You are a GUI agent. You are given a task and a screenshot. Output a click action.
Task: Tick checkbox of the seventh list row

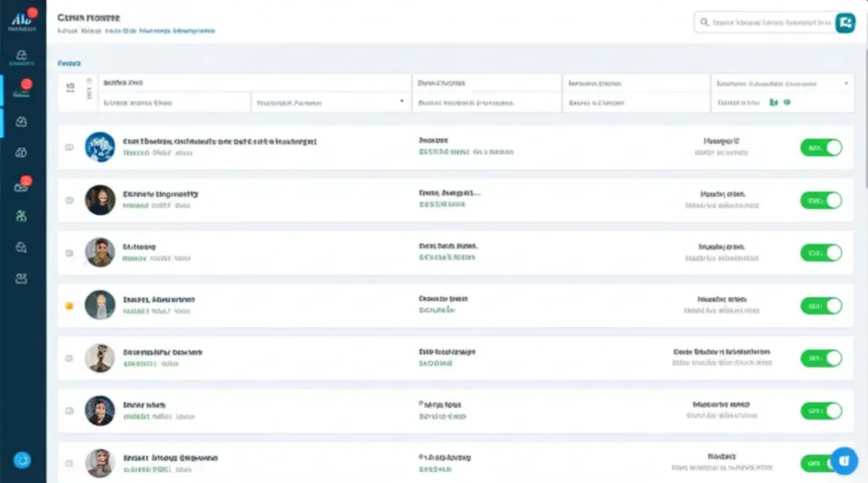coord(69,463)
